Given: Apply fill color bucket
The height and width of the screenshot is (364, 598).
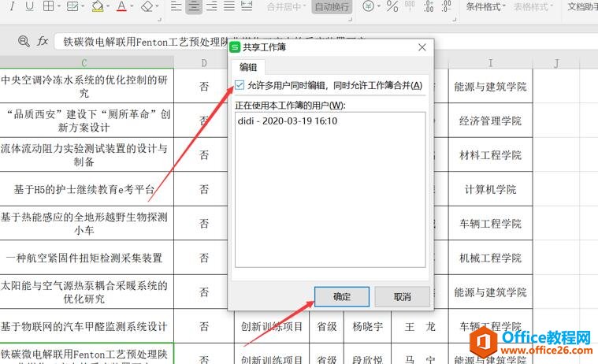Looking at the screenshot, I should [97, 6].
